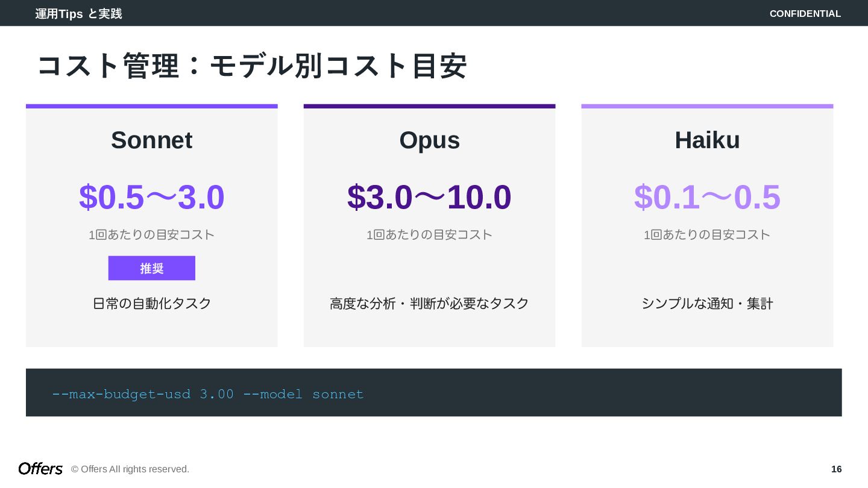Click the slide page number 16
Screen dimensions: 868x488
tap(836, 469)
